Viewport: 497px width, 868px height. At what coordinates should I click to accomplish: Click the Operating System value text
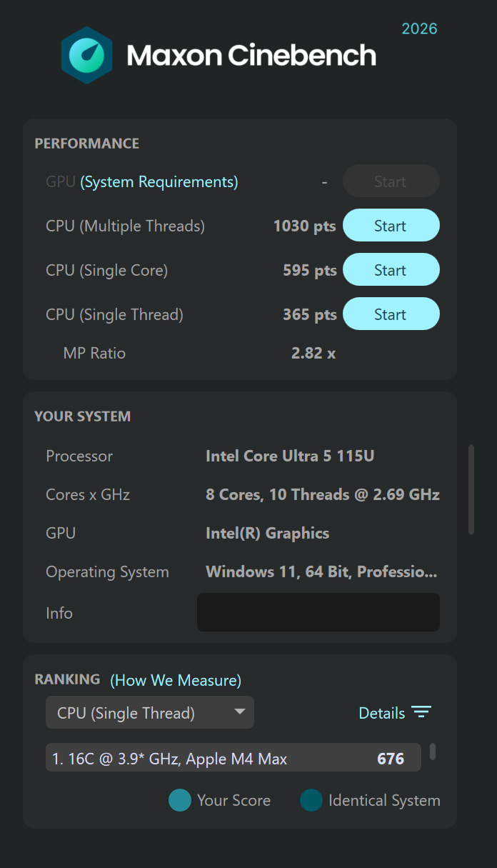pos(321,572)
